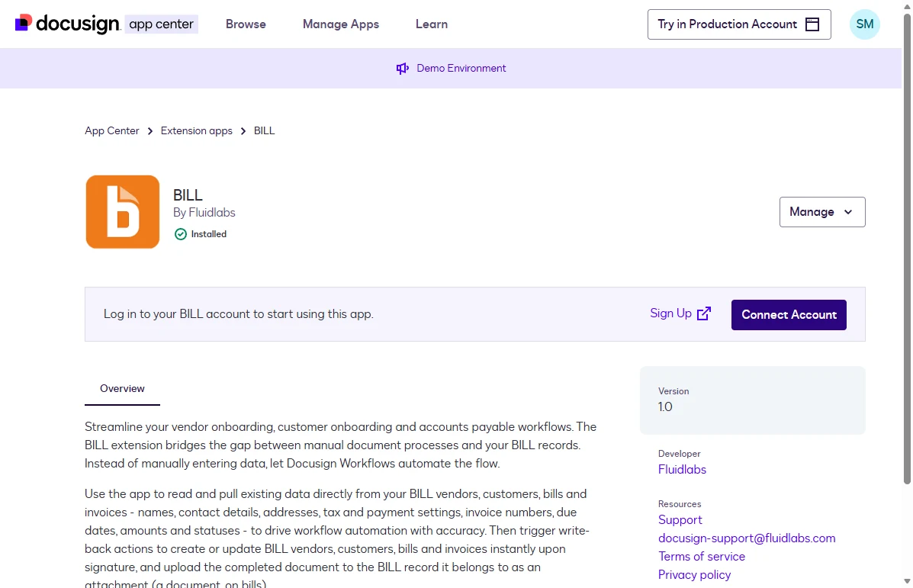
Task: Open Privacy policy link
Action: (x=694, y=575)
